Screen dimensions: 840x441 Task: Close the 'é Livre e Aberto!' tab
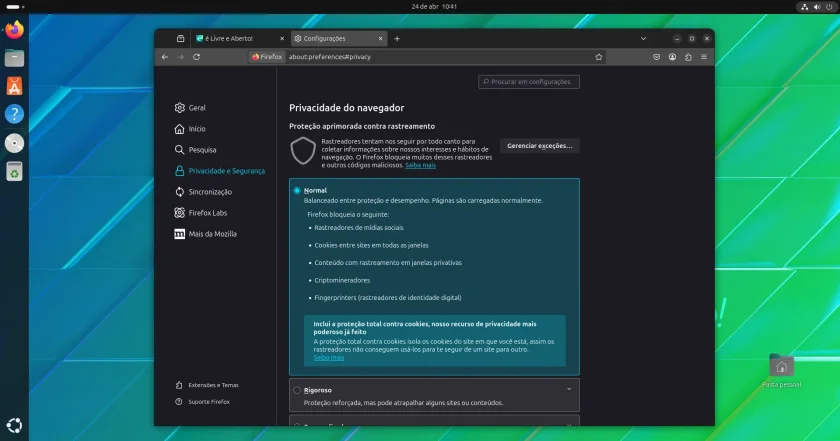tap(282, 39)
